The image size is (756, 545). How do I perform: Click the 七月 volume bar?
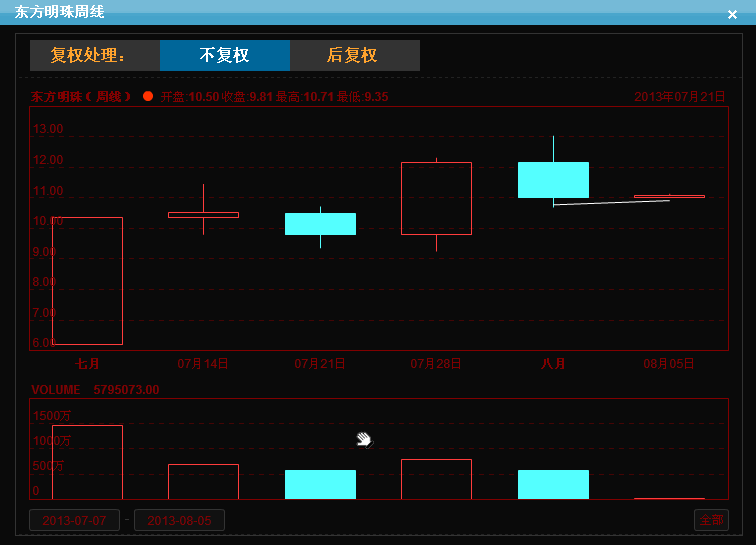[x=87, y=462]
